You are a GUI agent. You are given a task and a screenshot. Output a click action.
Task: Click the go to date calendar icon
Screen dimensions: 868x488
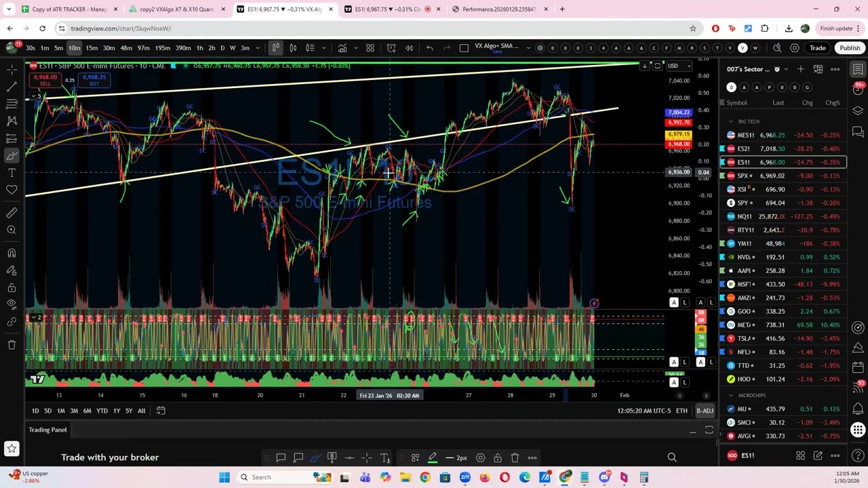pyautogui.click(x=161, y=411)
